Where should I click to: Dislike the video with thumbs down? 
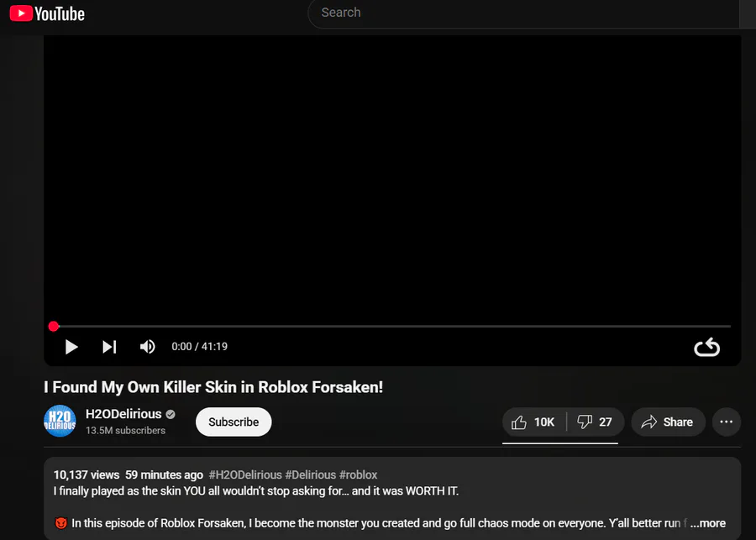pos(596,422)
